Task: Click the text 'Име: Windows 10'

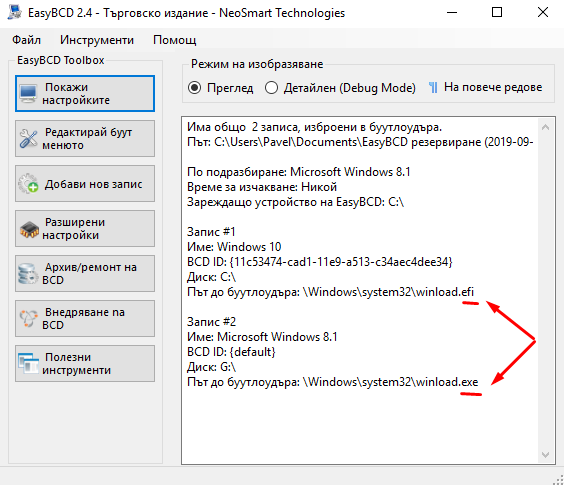Action: [x=234, y=247]
